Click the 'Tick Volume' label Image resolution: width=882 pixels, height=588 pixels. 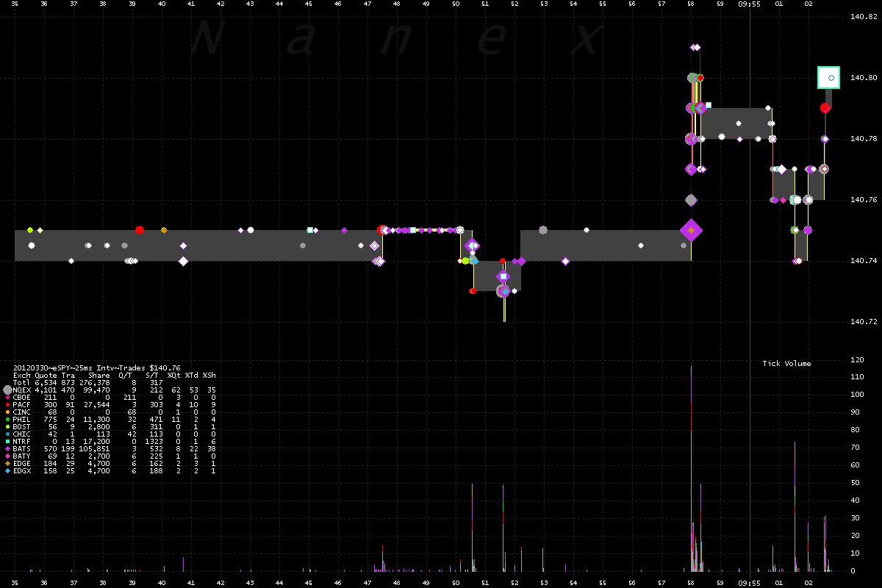pyautogui.click(x=786, y=364)
